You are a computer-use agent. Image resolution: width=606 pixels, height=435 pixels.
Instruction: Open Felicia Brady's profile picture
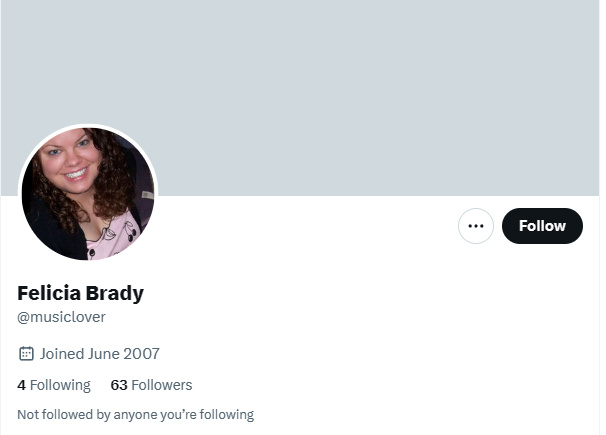[88, 194]
